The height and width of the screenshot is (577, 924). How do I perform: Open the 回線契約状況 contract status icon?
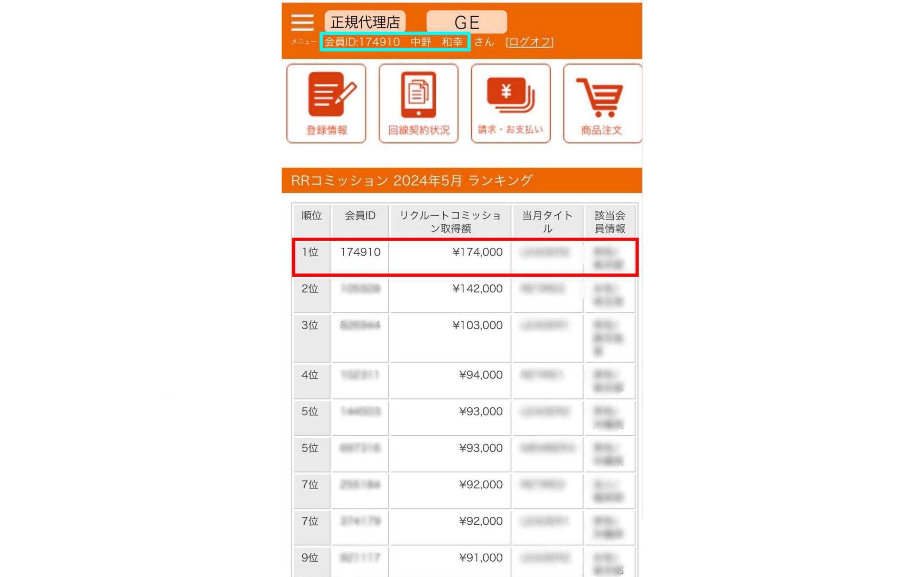pos(418,103)
